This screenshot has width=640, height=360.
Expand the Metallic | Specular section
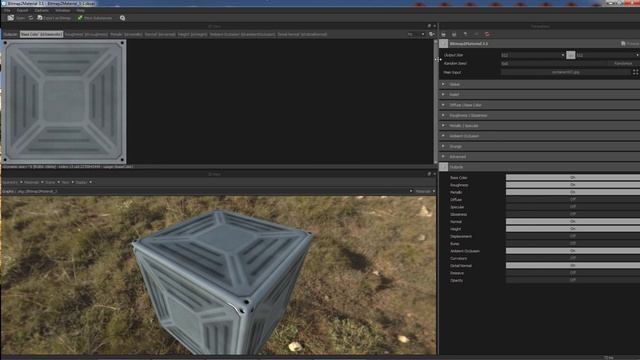(x=540, y=126)
